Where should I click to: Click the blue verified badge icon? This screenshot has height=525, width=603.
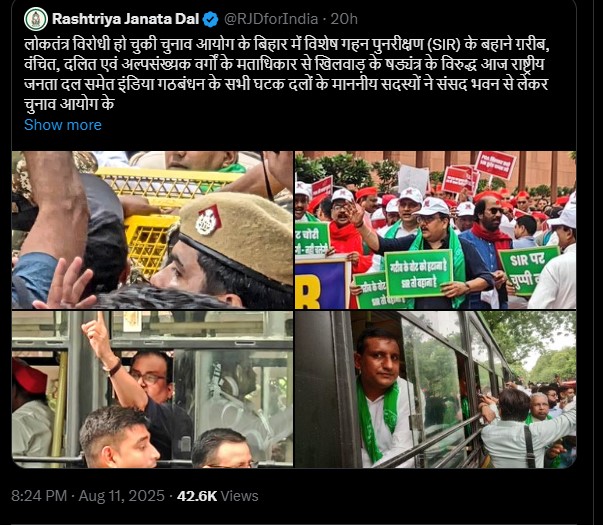(x=210, y=19)
